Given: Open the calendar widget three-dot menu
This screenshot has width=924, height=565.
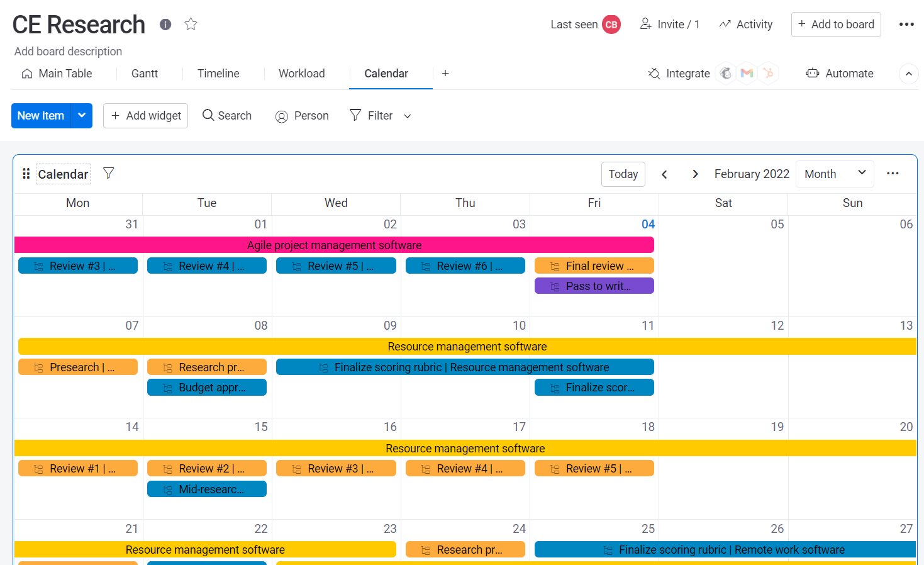Looking at the screenshot, I should [893, 173].
